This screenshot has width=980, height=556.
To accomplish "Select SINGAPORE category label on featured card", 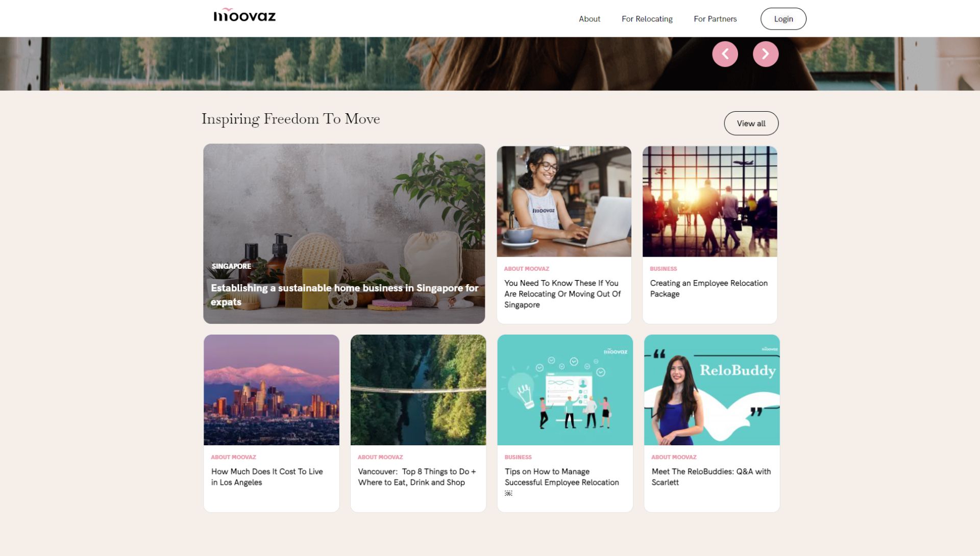I will click(231, 266).
